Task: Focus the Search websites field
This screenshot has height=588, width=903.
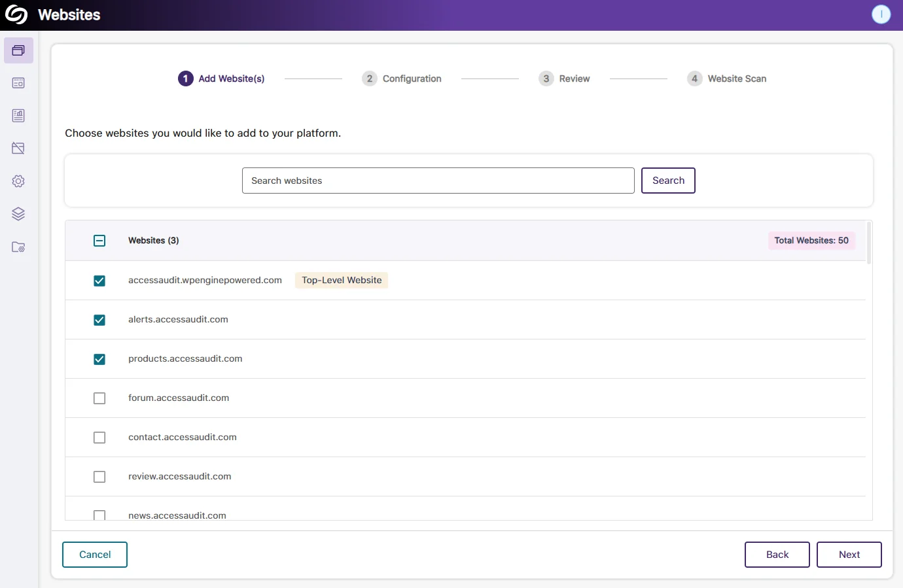Action: tap(438, 181)
